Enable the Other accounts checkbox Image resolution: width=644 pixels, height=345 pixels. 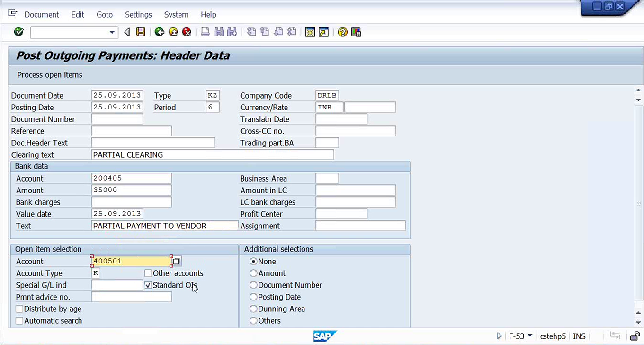[148, 273]
